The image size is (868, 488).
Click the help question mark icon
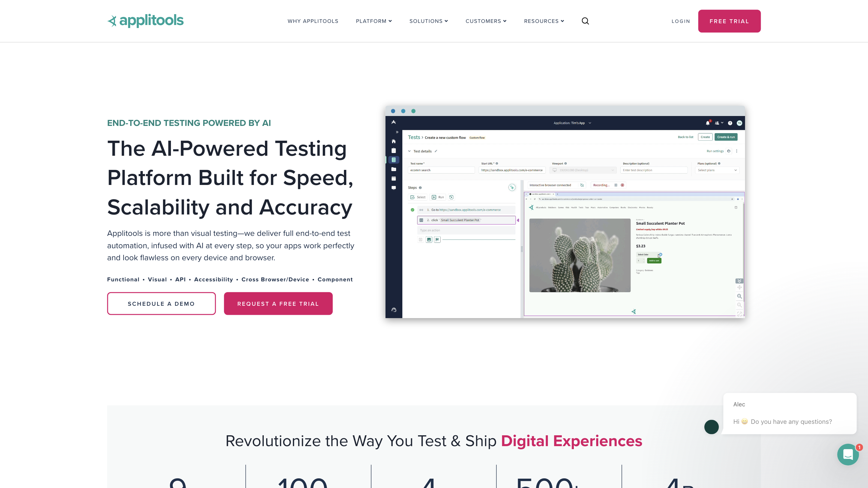point(730,123)
